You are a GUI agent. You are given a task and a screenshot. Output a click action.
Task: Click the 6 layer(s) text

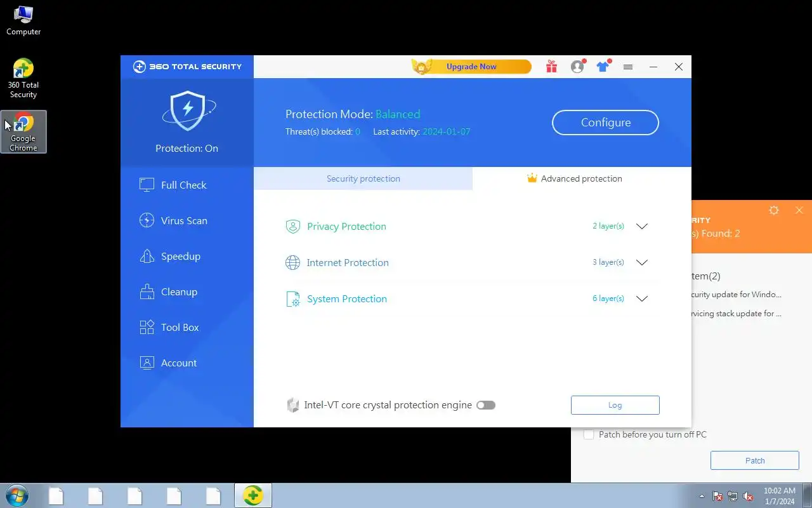[x=608, y=298]
